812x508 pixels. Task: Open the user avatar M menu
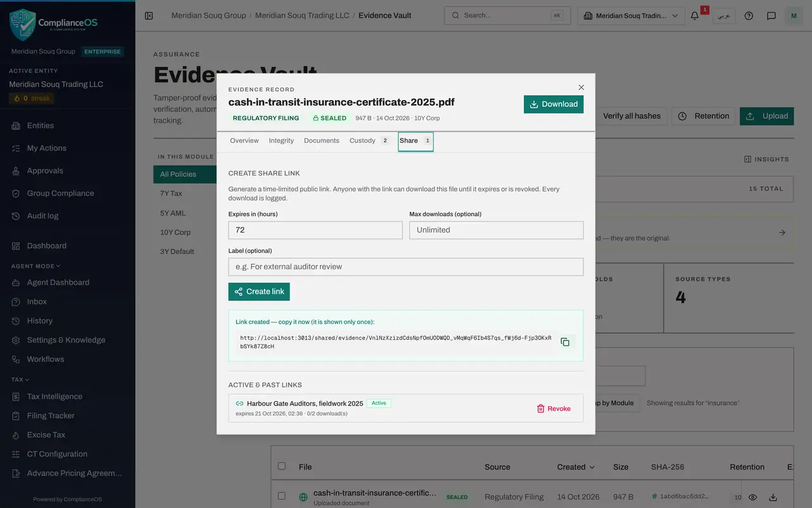(x=794, y=15)
